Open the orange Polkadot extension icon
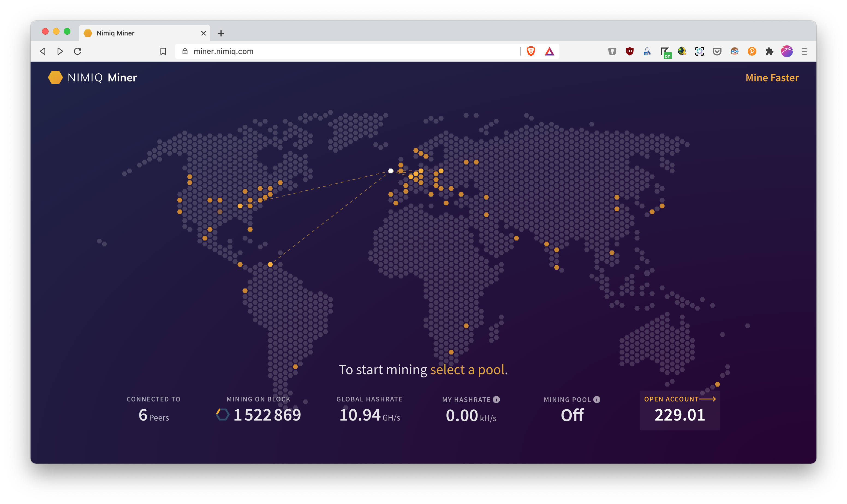Image resolution: width=847 pixels, height=504 pixels. [x=752, y=51]
